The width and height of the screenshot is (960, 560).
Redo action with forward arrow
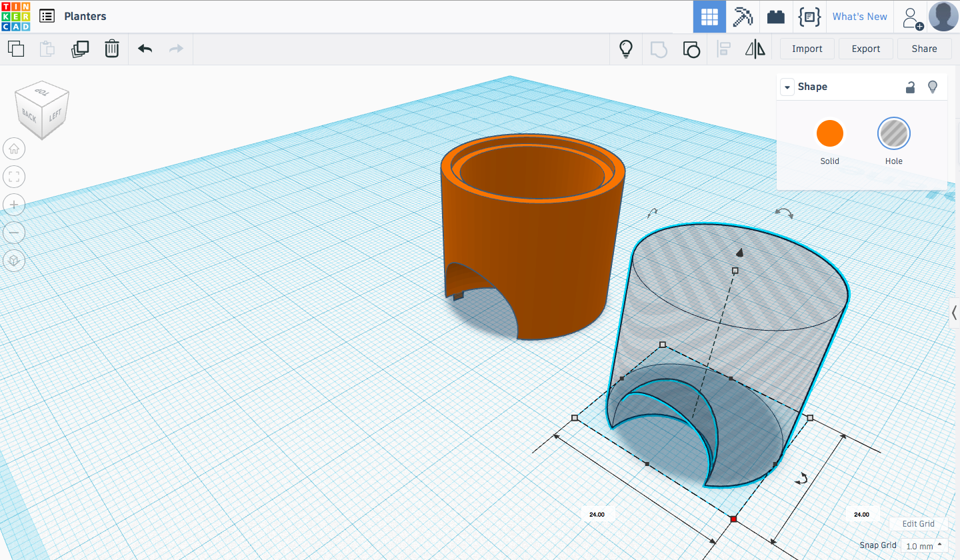[176, 49]
